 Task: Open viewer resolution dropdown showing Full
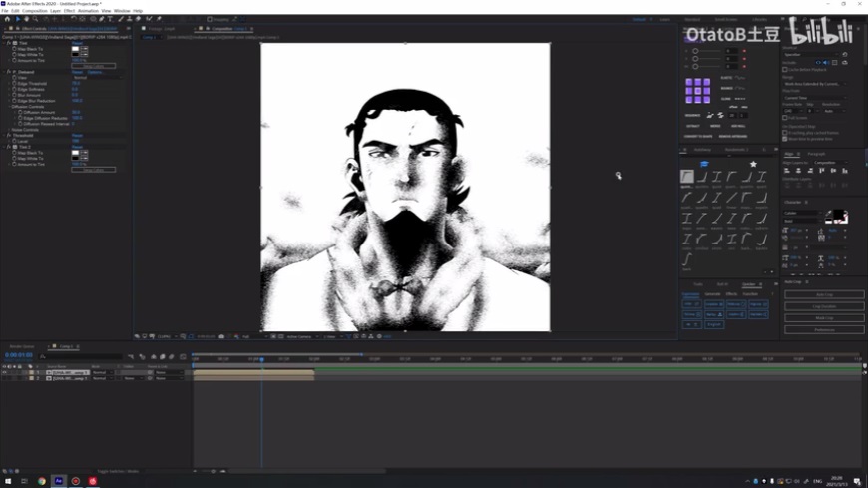pos(253,336)
